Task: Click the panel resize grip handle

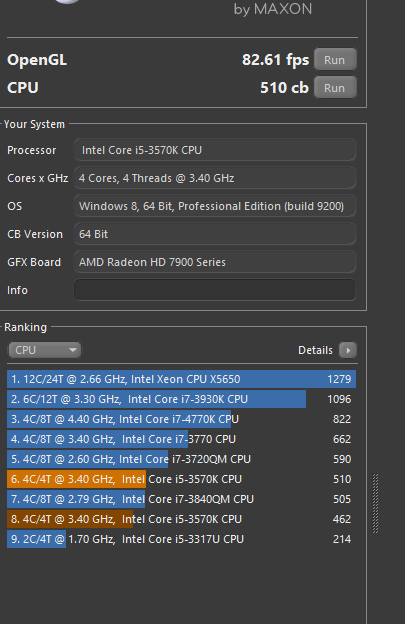Action: click(x=375, y=503)
